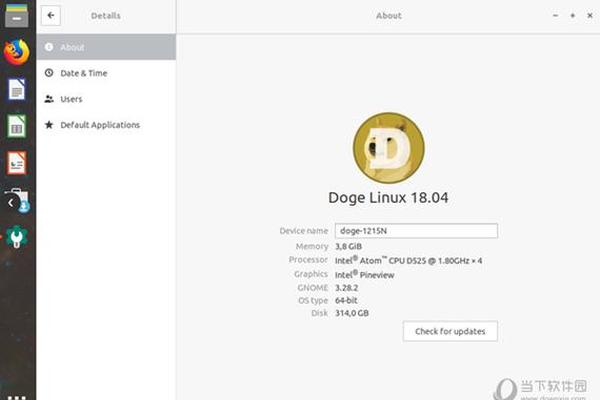Click the Graphics value Intel Pineview
Image resolution: width=600 pixels, height=400 pixels.
pyautogui.click(x=365, y=274)
